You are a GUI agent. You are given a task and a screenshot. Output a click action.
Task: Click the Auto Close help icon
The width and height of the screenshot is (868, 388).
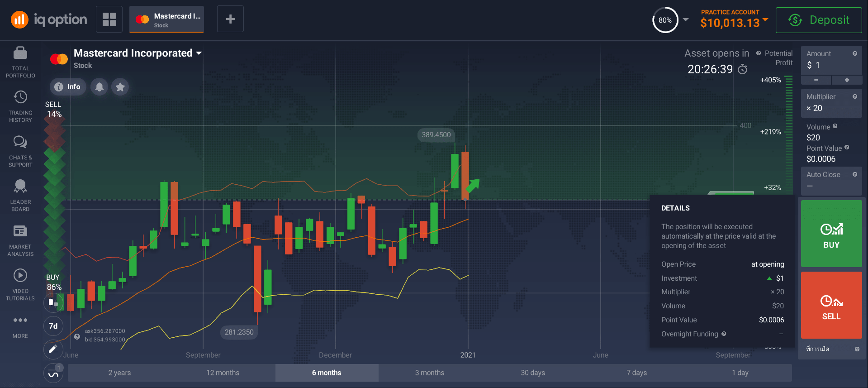[855, 174]
